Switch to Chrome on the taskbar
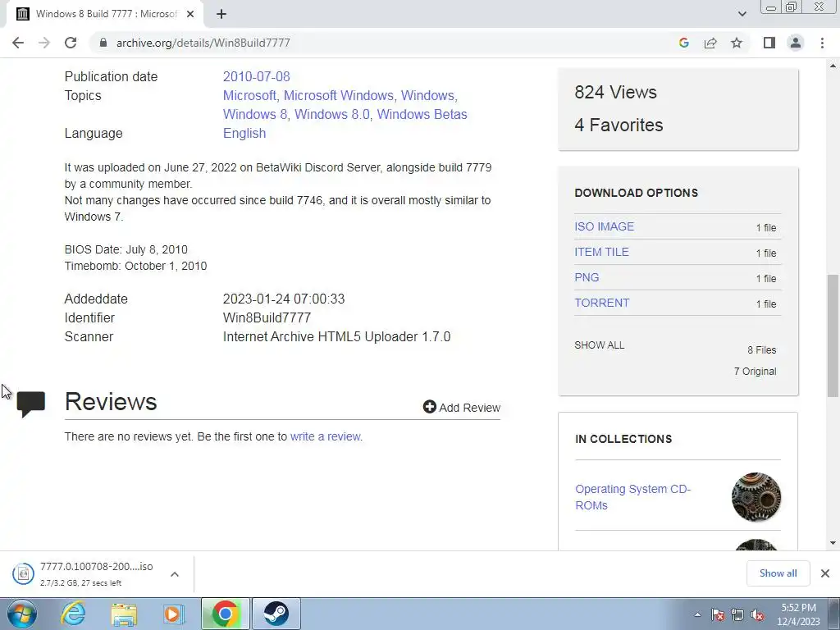 [x=225, y=614]
